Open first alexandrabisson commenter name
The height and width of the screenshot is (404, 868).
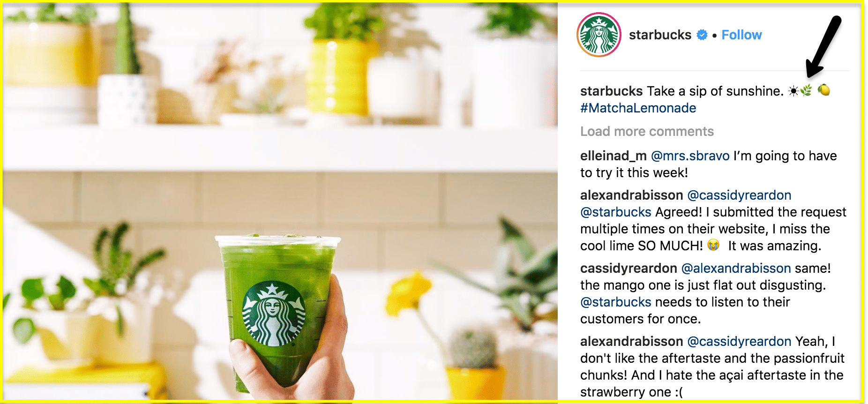point(631,195)
